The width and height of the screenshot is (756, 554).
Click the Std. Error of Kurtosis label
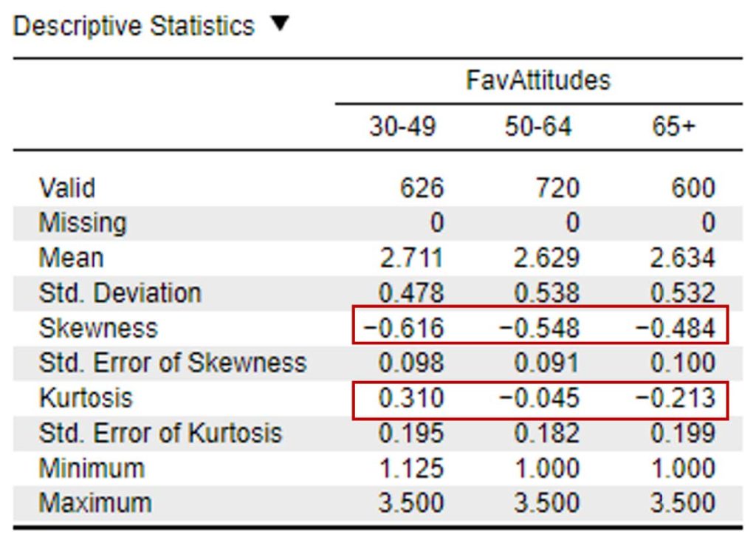(x=160, y=433)
